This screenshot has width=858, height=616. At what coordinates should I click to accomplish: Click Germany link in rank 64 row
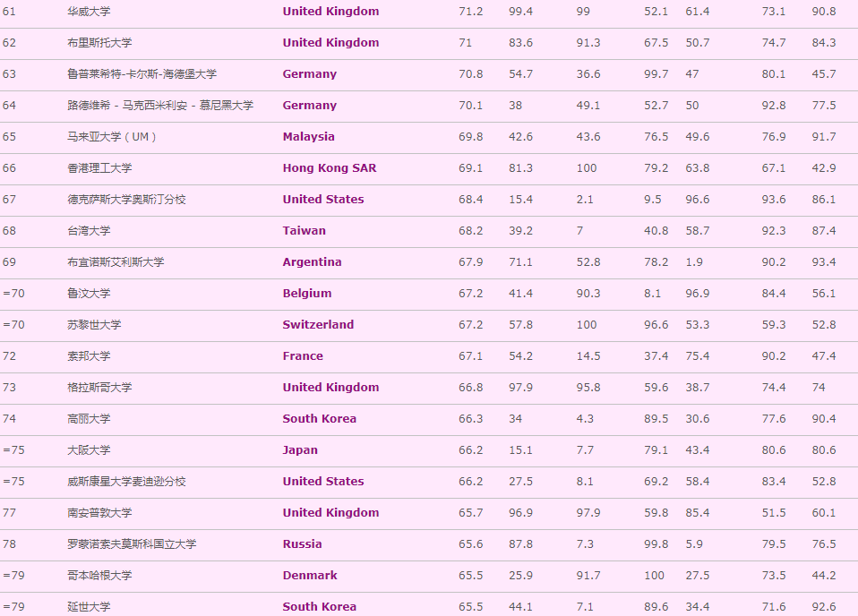pos(310,105)
